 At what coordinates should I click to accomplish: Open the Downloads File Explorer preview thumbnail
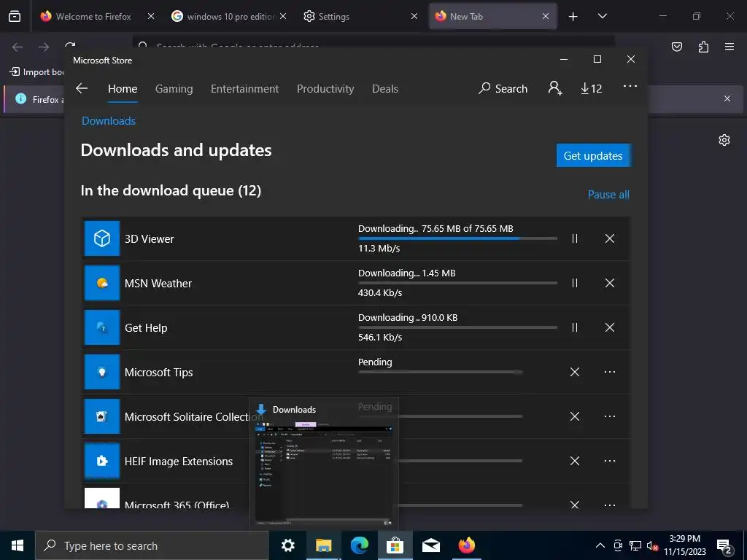pos(324,474)
